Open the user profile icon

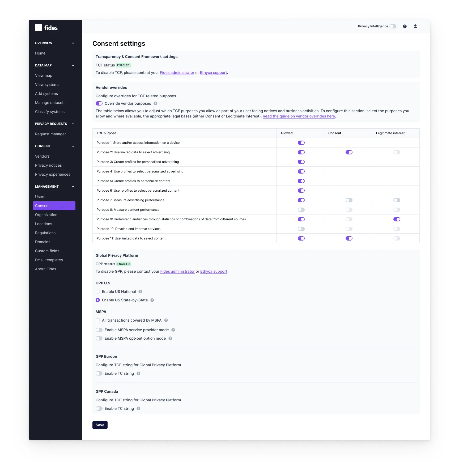click(x=415, y=26)
